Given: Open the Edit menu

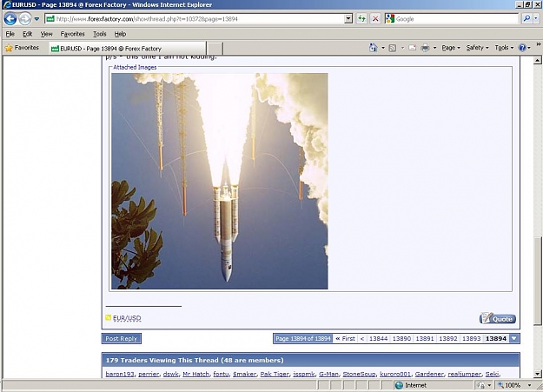Looking at the screenshot, I should click(27, 34).
